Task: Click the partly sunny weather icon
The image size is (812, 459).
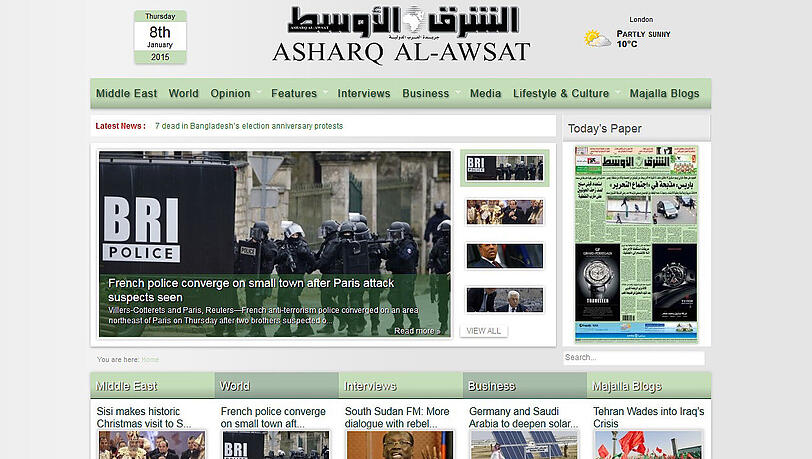Action: coord(597,38)
